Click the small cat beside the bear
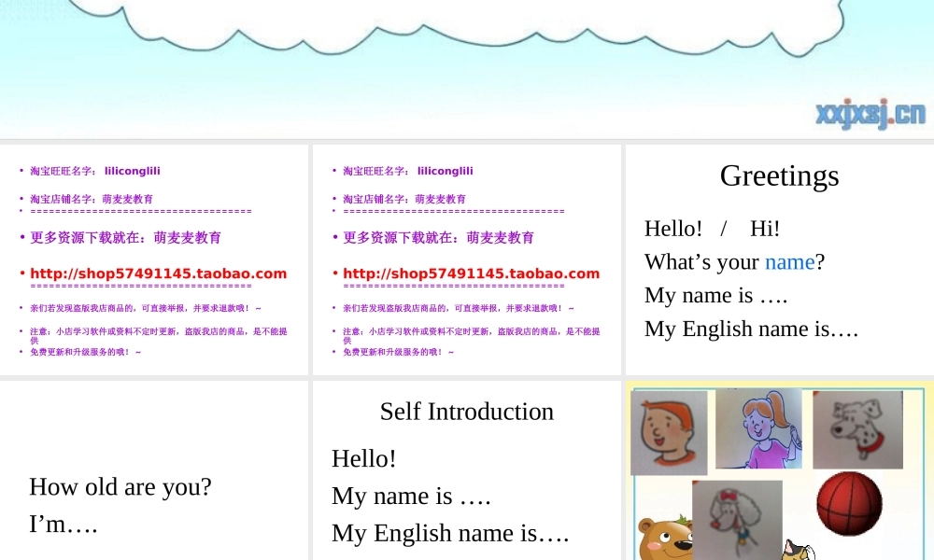This screenshot has height=560, width=934. point(797,550)
